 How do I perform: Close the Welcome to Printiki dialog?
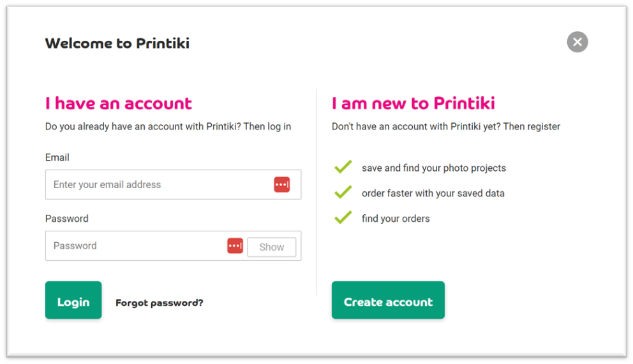point(577,42)
